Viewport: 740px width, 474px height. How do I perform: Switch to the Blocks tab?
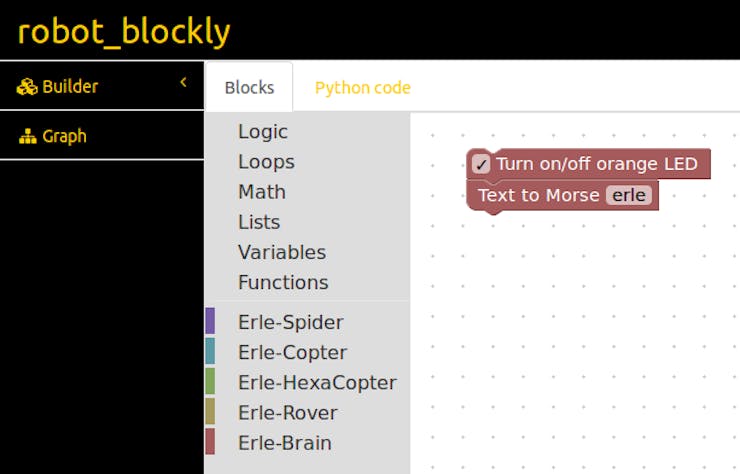tap(249, 87)
